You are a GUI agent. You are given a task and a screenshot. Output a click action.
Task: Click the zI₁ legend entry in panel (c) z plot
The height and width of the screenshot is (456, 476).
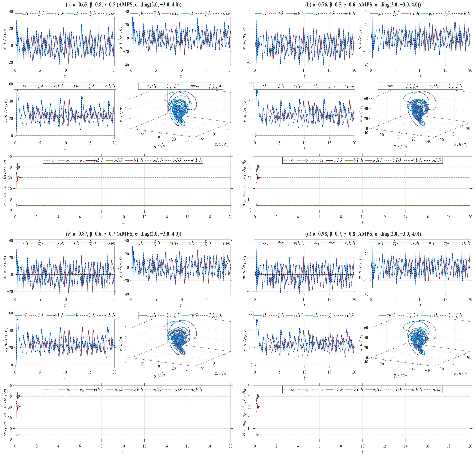22,315
